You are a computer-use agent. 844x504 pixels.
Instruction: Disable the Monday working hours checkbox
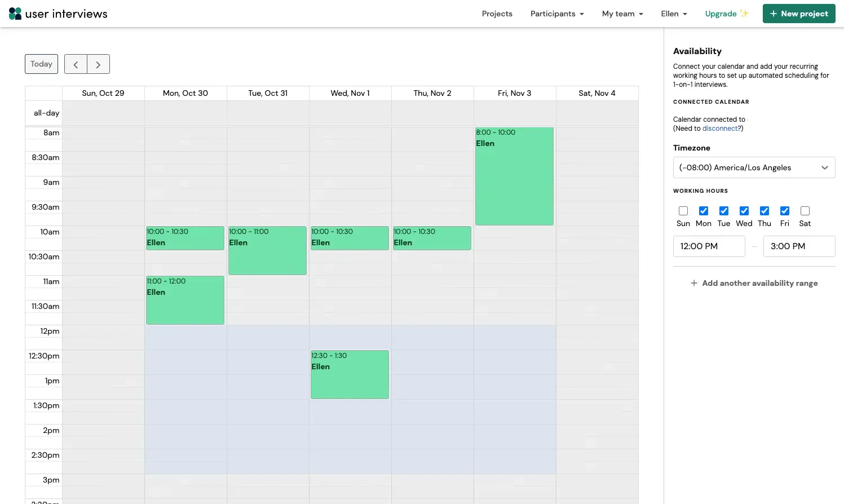(703, 210)
